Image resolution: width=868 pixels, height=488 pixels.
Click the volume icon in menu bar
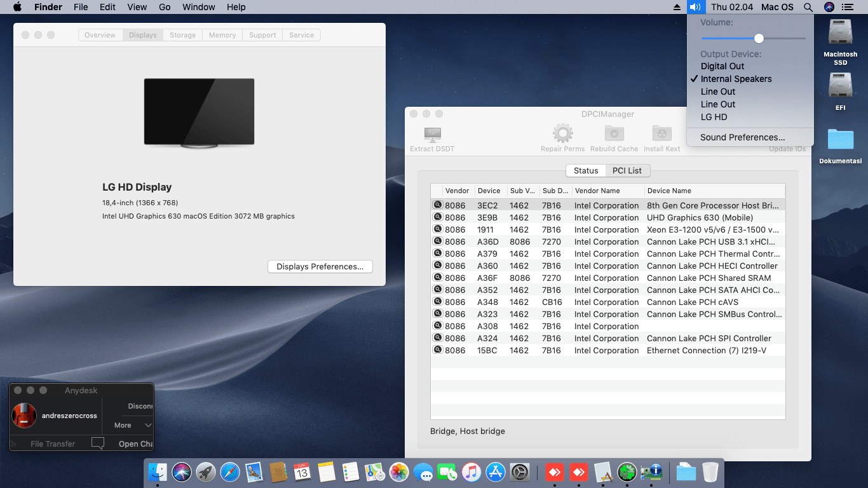pos(695,7)
